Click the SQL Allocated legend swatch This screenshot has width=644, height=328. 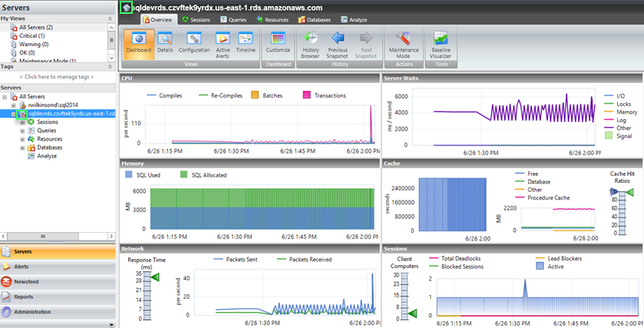coord(184,174)
